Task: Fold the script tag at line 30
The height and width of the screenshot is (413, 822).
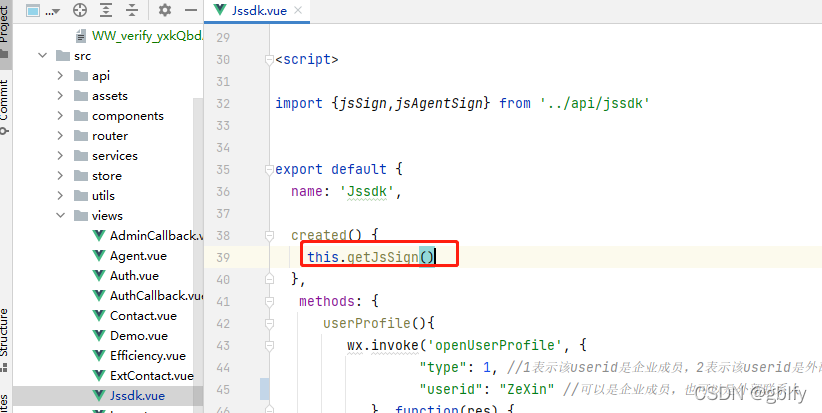Action: 269,60
